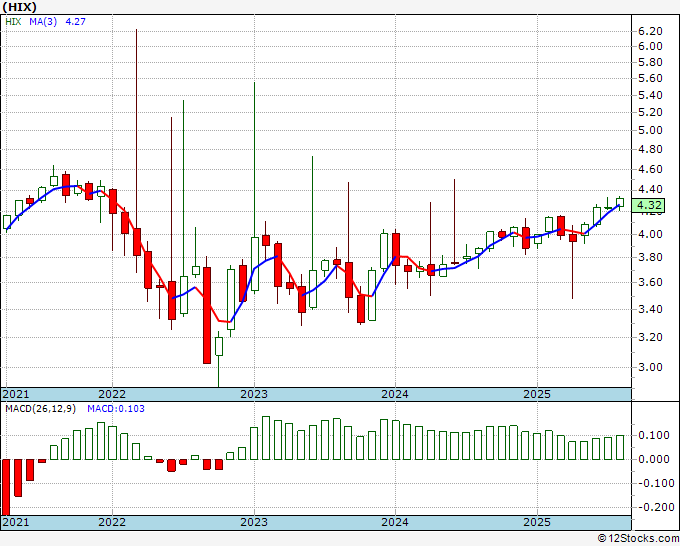Click 2021 on the MACD timeline
680x546 pixels.
[16, 522]
